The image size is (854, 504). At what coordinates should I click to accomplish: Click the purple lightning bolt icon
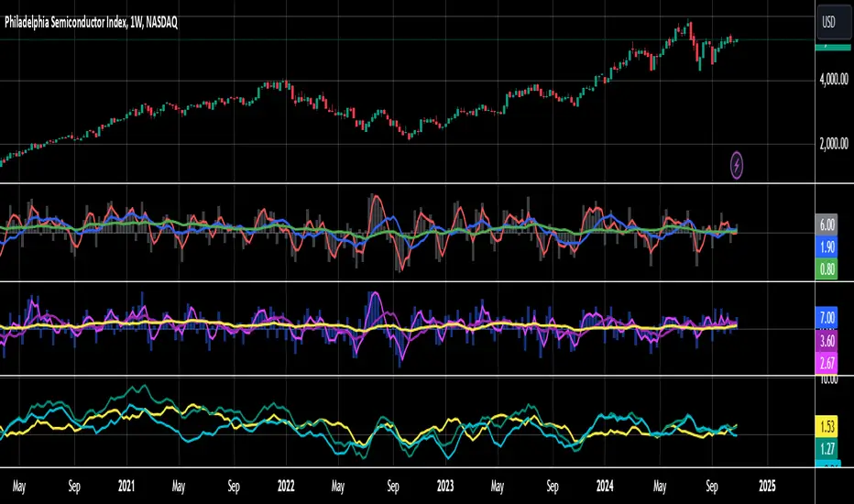(737, 165)
